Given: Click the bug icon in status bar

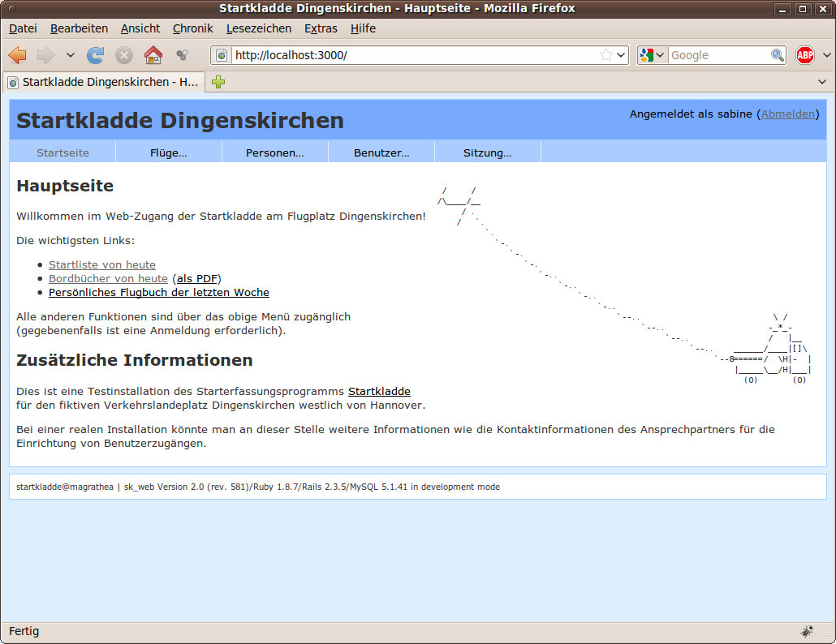Looking at the screenshot, I should [x=807, y=631].
